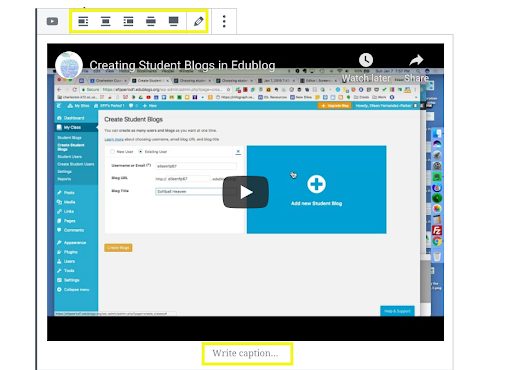This screenshot has height=370, width=512.
Task: Click the pencil edit URL icon
Action: (x=198, y=21)
